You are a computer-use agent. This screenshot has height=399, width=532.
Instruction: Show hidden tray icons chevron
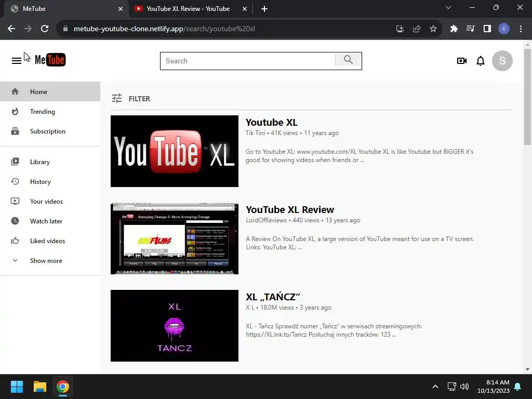pos(435,387)
